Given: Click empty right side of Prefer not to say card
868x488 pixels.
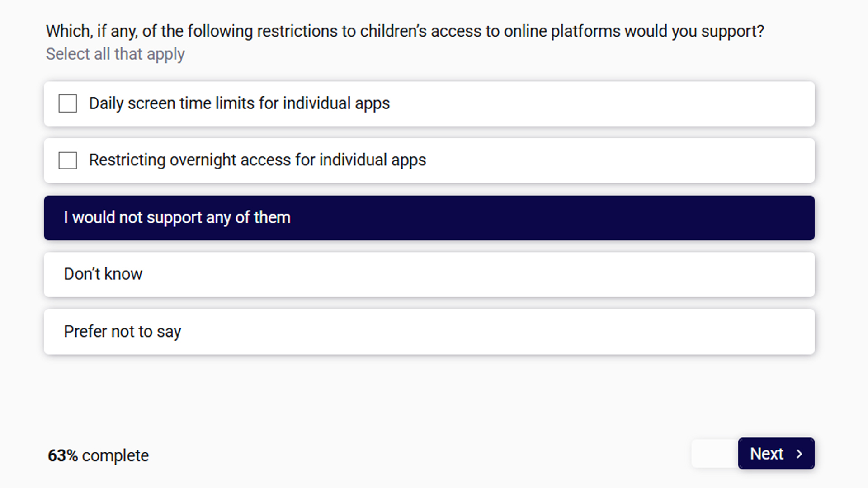Looking at the screenshot, I should coord(497,331).
